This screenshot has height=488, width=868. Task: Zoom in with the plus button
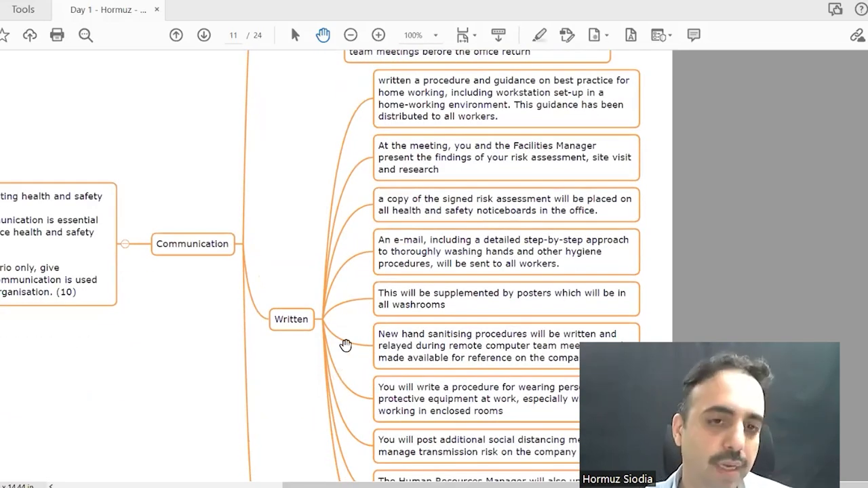[x=378, y=35]
